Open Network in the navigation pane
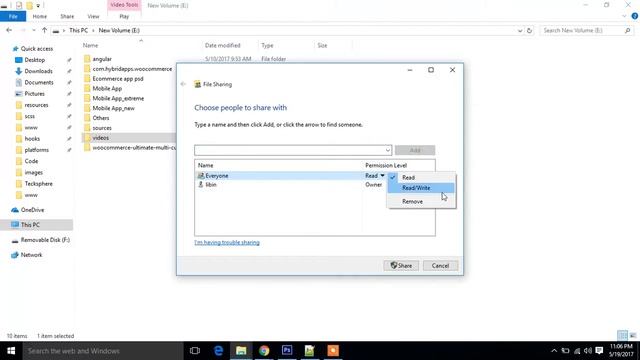 coord(31,255)
